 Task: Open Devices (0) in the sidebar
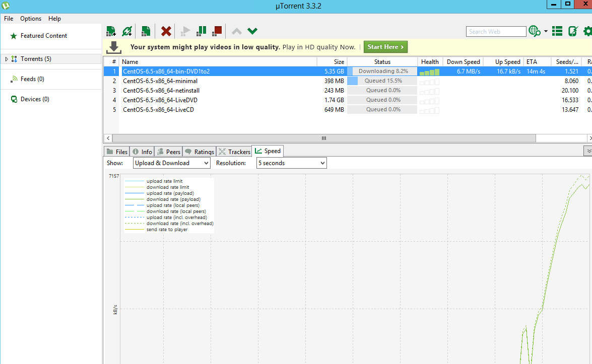tap(35, 99)
